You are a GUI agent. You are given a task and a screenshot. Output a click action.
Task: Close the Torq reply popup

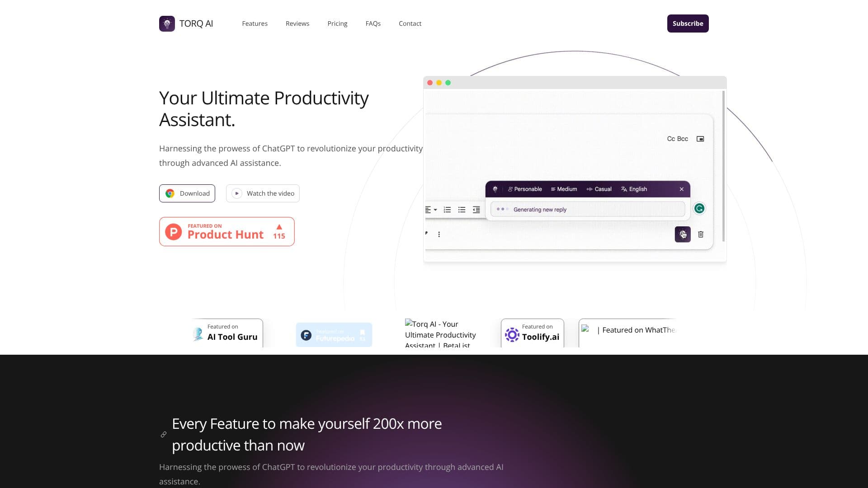(x=682, y=189)
